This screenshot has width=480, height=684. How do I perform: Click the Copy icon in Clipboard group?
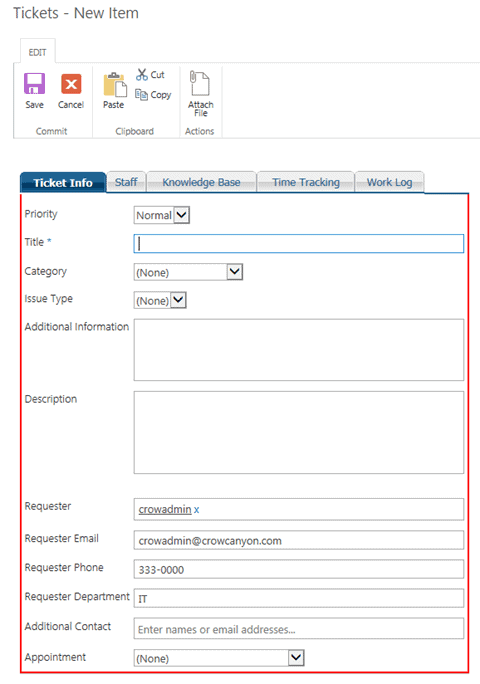(141, 94)
